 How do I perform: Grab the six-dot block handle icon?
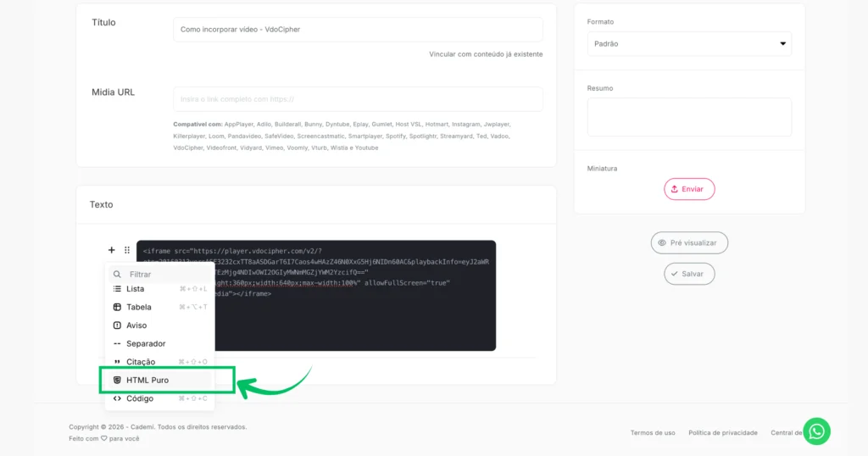coord(127,250)
